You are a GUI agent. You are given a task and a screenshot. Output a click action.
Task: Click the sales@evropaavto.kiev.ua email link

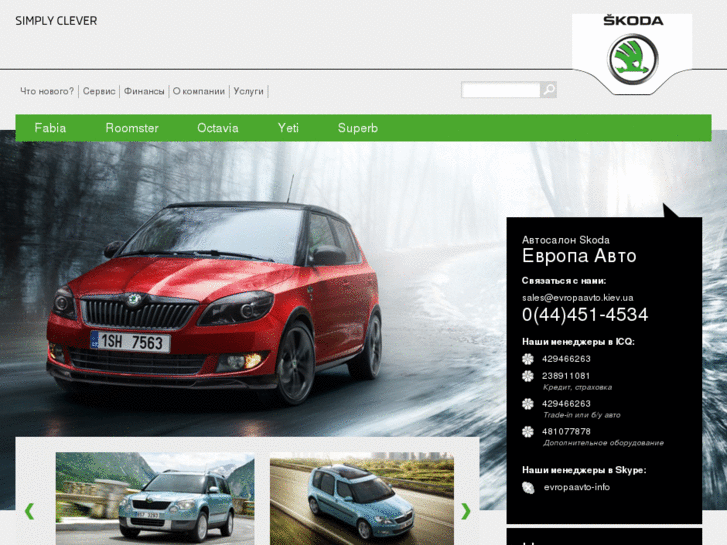click(577, 298)
